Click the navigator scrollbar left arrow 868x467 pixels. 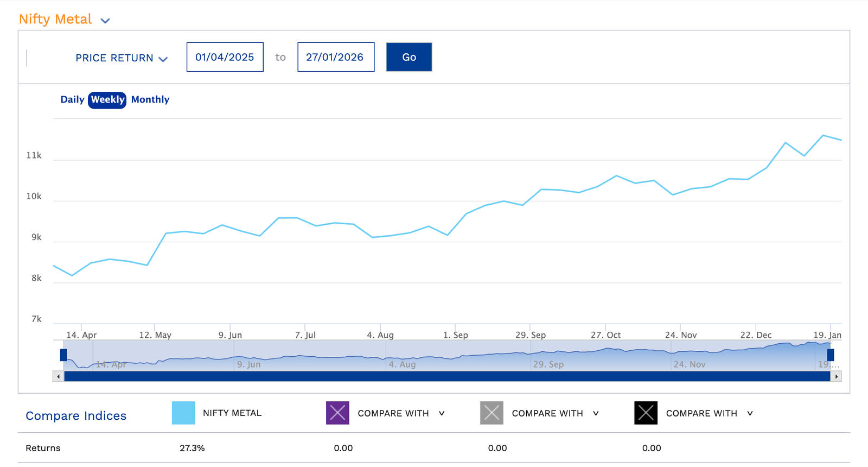pyautogui.click(x=58, y=376)
